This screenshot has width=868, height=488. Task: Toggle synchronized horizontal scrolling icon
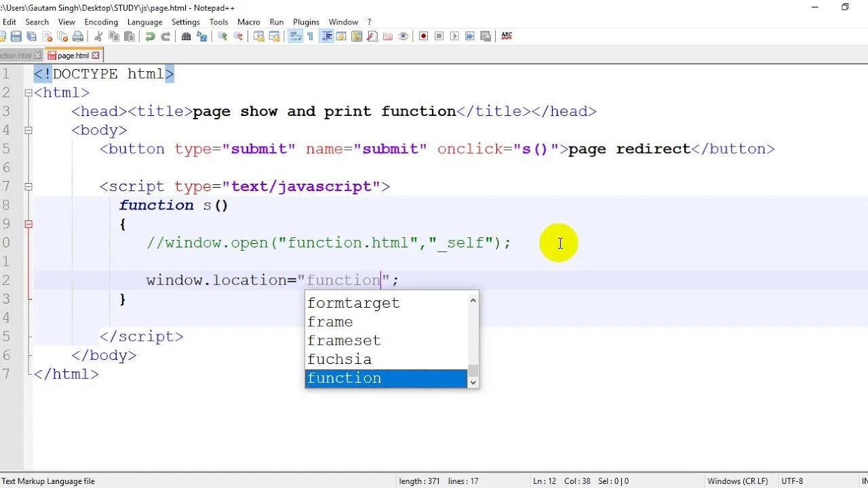click(x=275, y=36)
